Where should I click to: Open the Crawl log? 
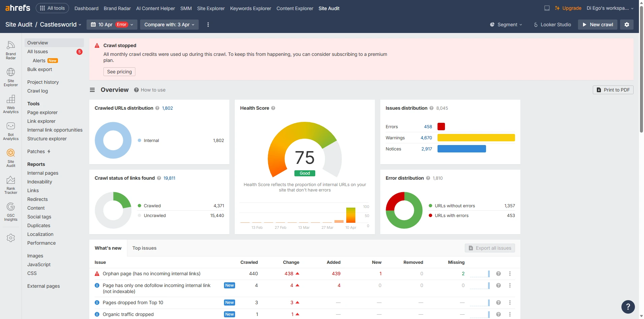(38, 91)
